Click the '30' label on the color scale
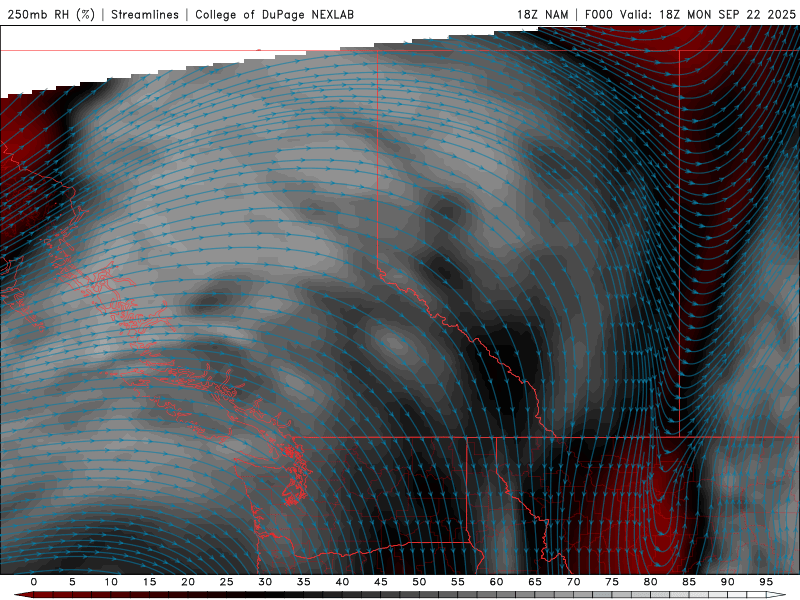 point(265,582)
